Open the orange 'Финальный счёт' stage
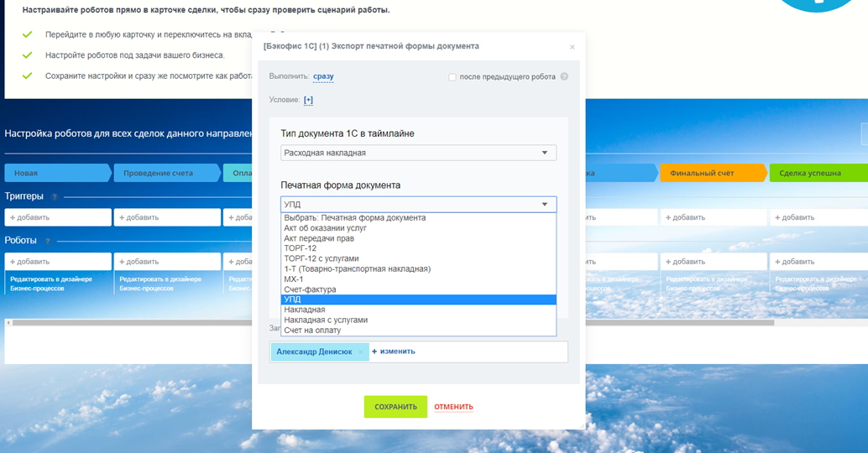Image resolution: width=868 pixels, height=453 pixels. tap(712, 173)
